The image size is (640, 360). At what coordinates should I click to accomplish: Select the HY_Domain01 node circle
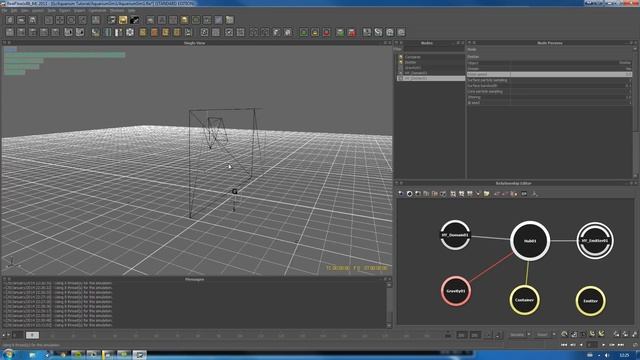click(455, 235)
